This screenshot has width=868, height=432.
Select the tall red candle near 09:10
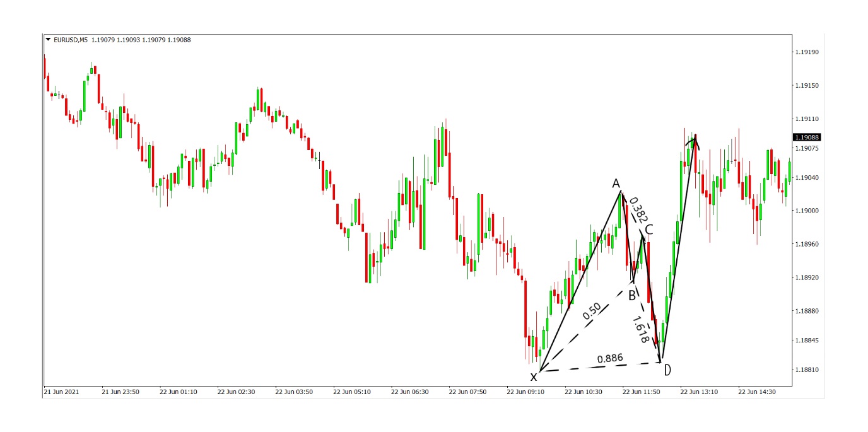526,309
